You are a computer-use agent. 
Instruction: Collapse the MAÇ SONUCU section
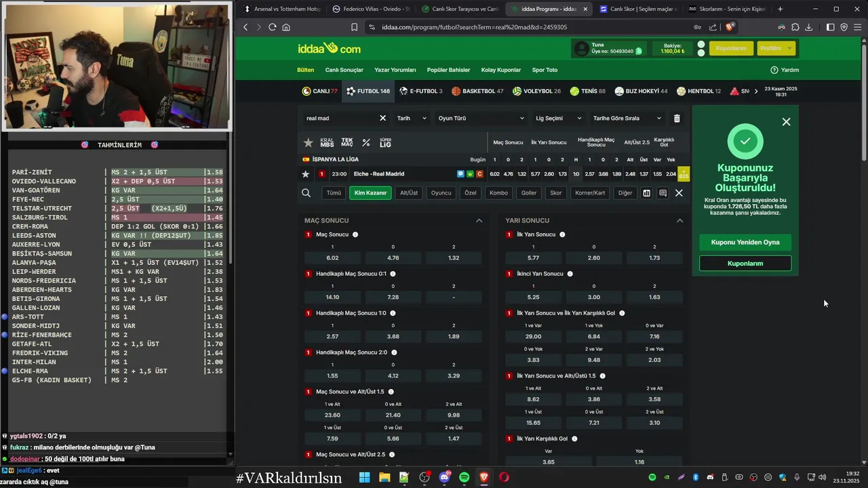pos(479,220)
